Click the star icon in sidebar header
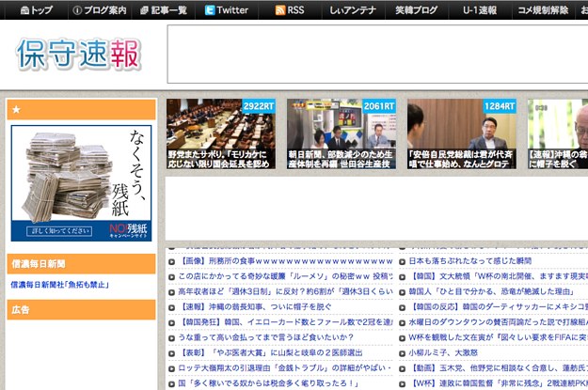This screenshot has height=390, width=588. [x=16, y=110]
